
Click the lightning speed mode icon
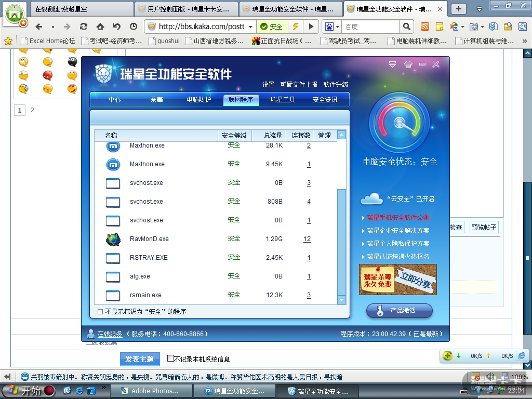pos(296,26)
